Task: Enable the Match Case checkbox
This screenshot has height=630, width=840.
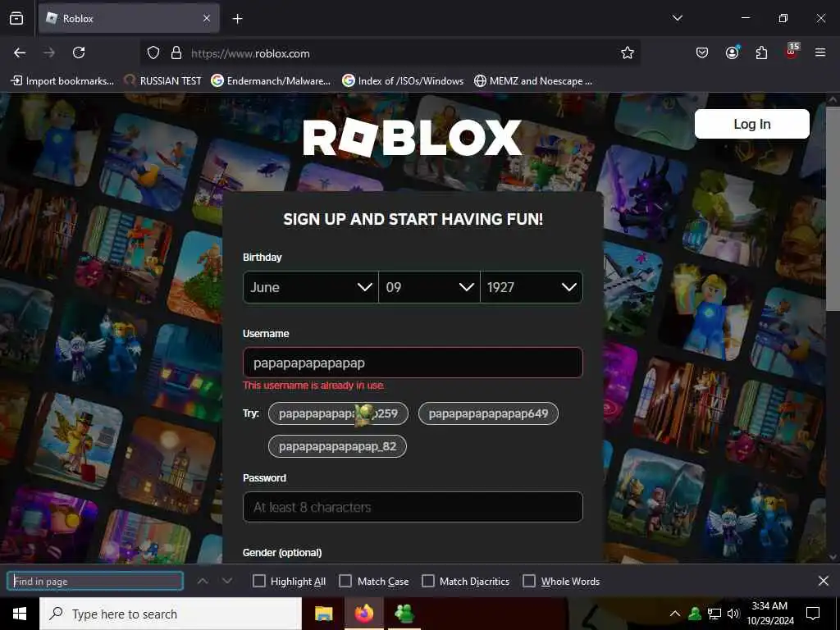Action: click(x=345, y=582)
